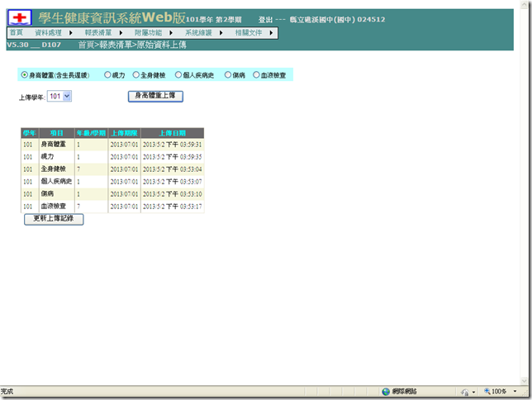
Task: Select the 個人疾病史 radio button
Action: [178, 74]
